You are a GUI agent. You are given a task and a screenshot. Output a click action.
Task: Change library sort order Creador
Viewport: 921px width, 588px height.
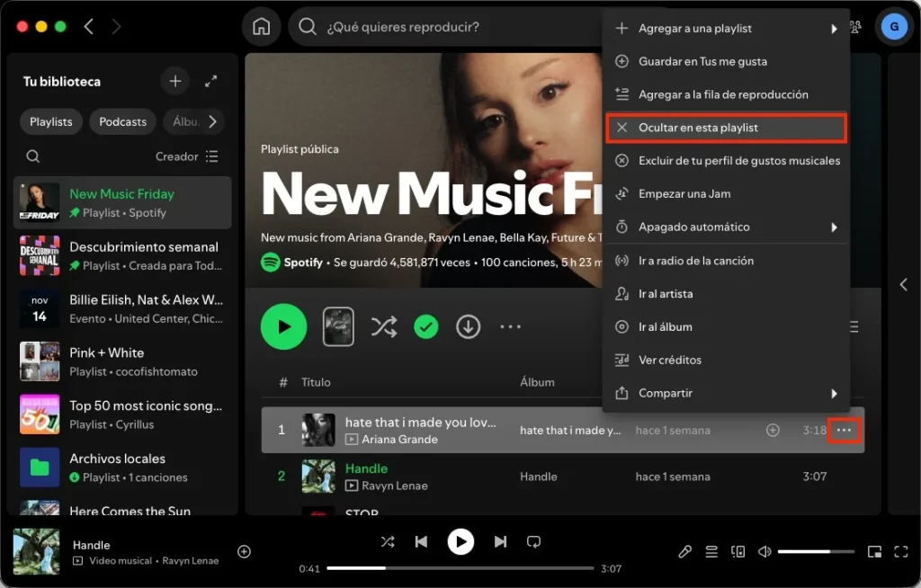187,156
